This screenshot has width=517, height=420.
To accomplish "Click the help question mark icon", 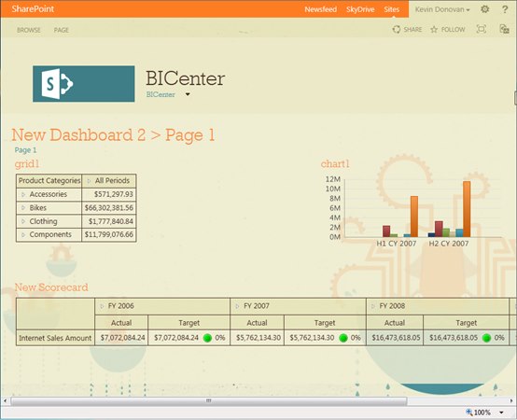I will [x=505, y=9].
